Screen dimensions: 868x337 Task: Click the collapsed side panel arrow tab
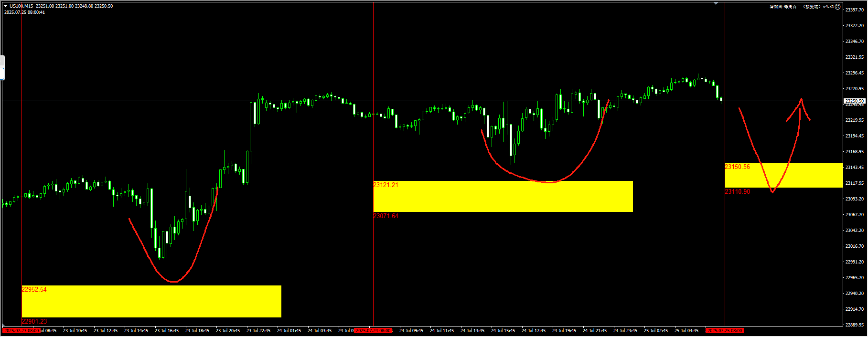pos(2,61)
